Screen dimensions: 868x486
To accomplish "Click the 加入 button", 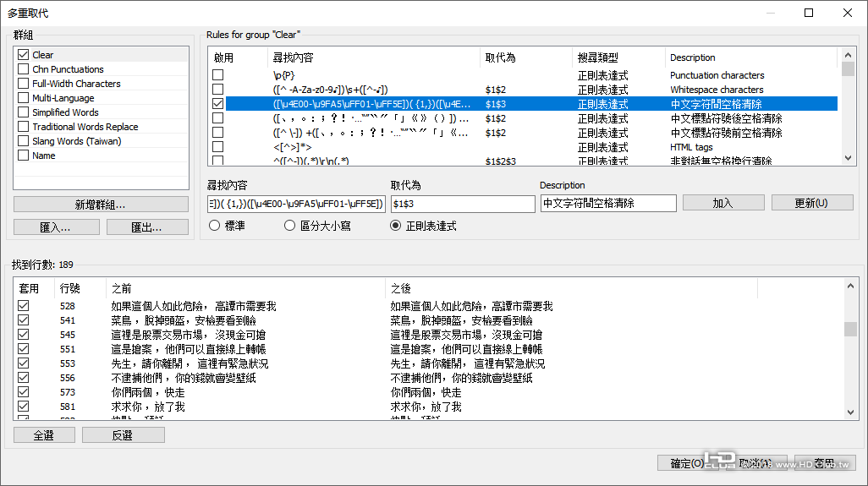I will [723, 203].
